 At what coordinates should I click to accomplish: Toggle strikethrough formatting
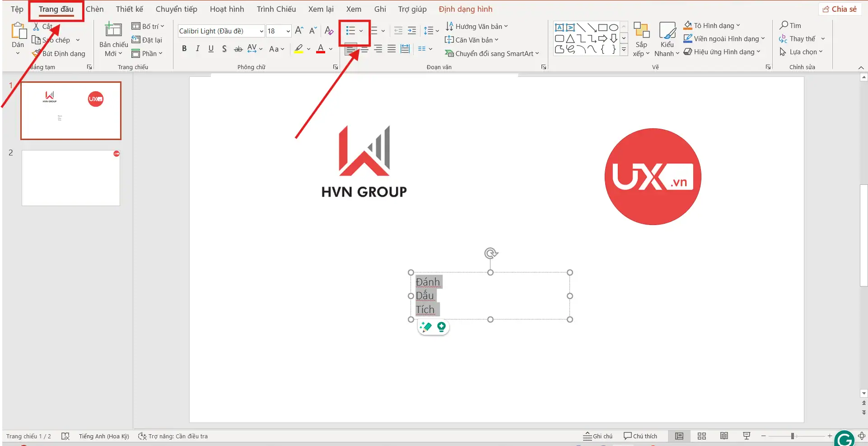[238, 49]
